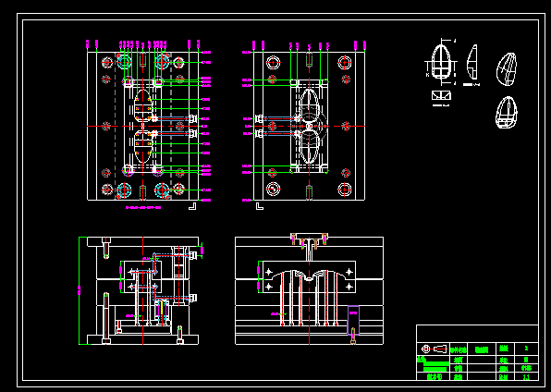Image resolution: width=551 pixels, height=392 pixels.
Task: Click the L-shaped corner mark below left plan view
Action: coord(192,206)
